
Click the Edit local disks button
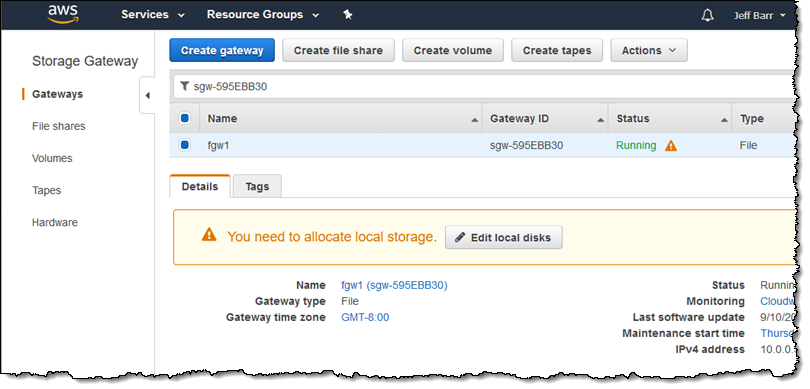(504, 238)
